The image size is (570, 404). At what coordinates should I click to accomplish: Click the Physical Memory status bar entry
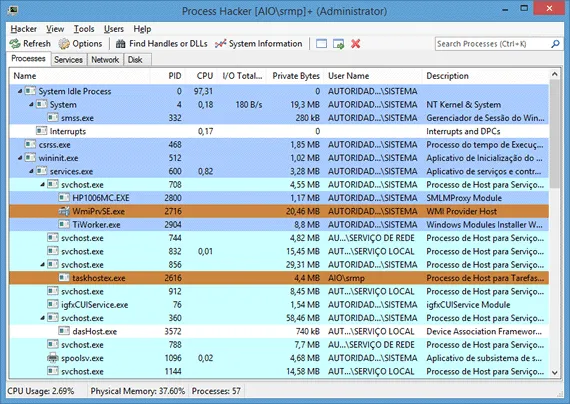[x=137, y=391]
